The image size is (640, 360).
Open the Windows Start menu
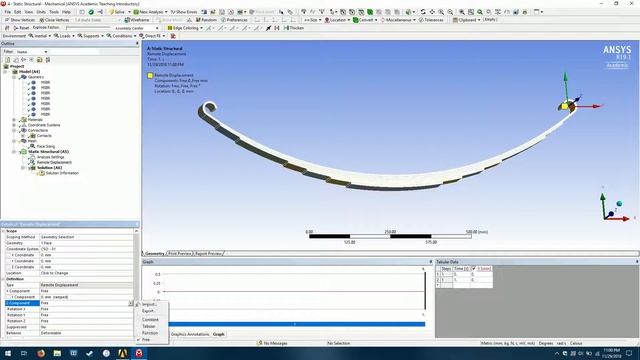(7, 353)
